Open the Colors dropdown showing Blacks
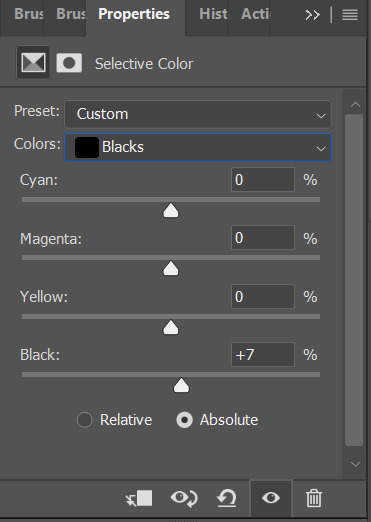The height and width of the screenshot is (522, 371). tap(198, 147)
